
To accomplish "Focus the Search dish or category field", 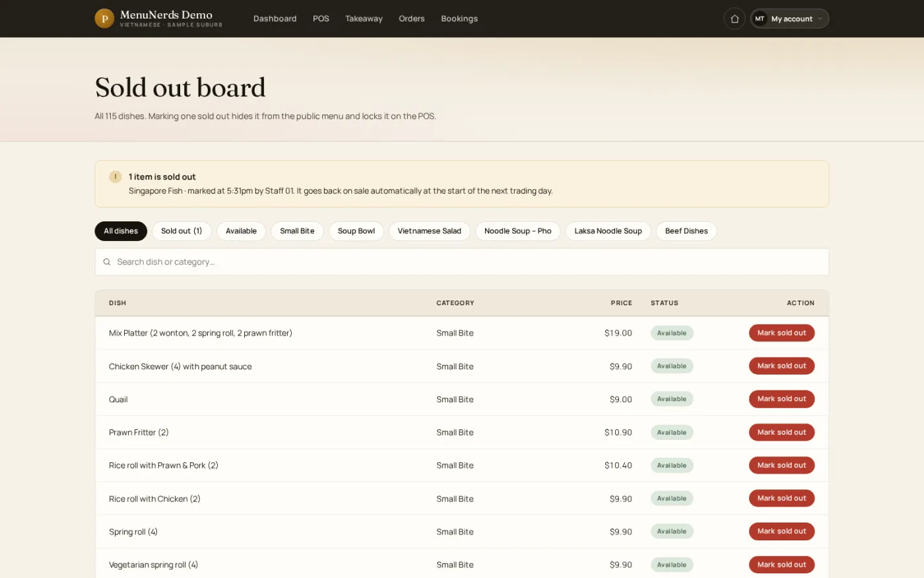I will click(462, 262).
